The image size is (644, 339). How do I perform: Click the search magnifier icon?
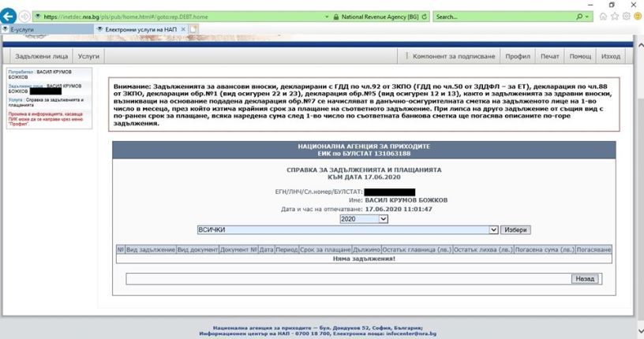pyautogui.click(x=578, y=16)
